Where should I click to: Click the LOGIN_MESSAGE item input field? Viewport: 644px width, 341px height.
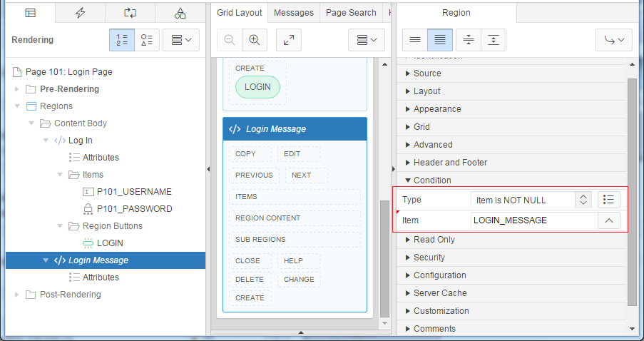[534, 220]
